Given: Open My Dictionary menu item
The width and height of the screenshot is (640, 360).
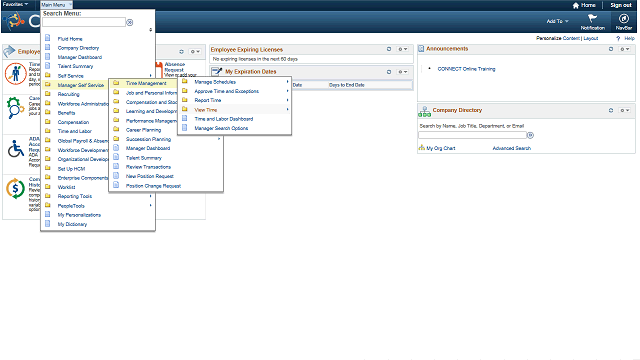Looking at the screenshot, I should (72, 224).
